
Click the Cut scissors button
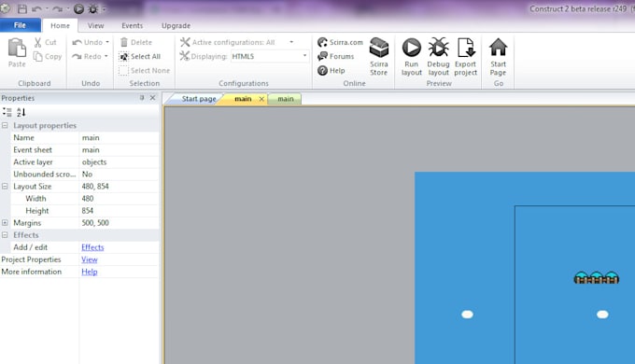46,42
